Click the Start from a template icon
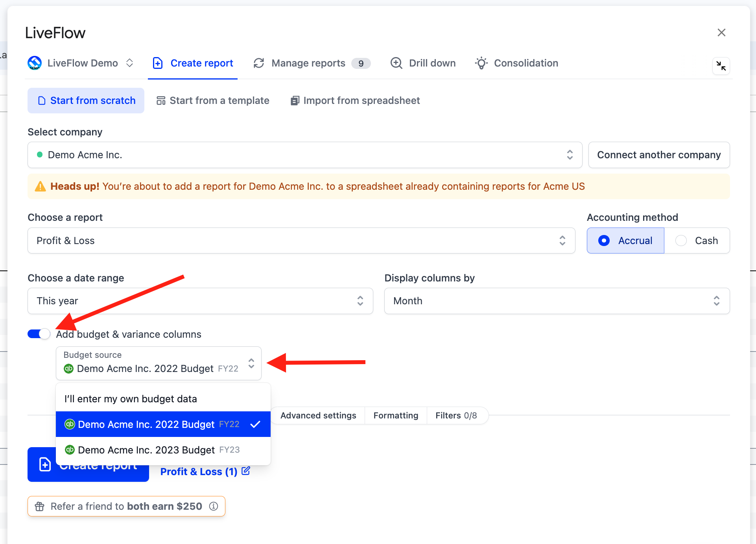 (161, 101)
